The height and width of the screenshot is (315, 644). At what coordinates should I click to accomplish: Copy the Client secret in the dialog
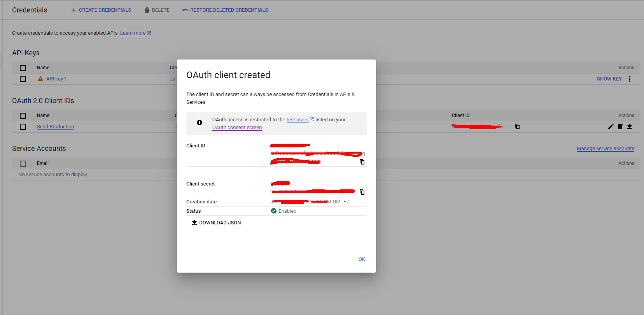pos(362,192)
